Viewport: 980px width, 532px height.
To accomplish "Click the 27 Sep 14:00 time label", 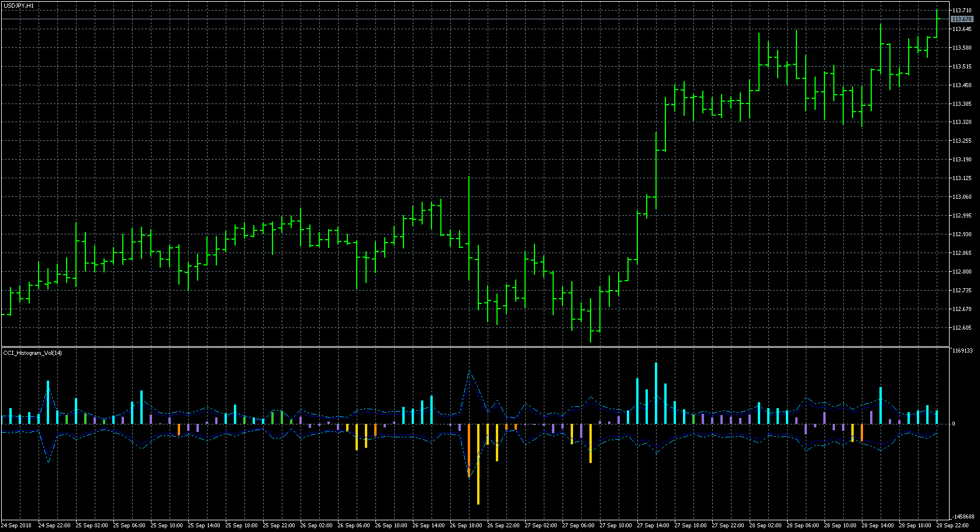I will tap(653, 526).
